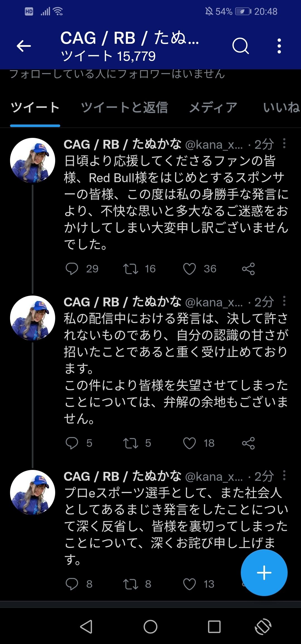Tap the blue compose tweet button
This screenshot has width=301, height=644.
(264, 573)
